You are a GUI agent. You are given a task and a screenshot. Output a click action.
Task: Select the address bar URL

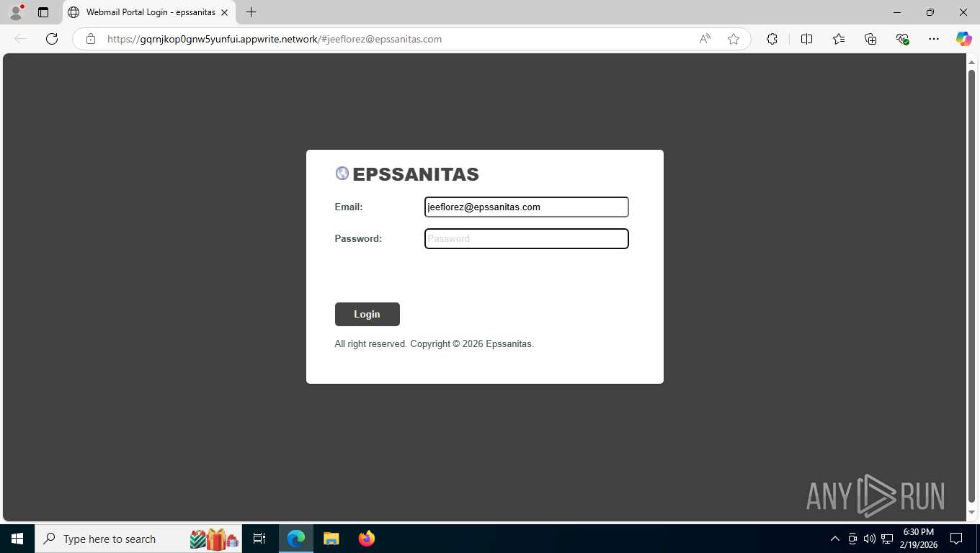click(275, 39)
